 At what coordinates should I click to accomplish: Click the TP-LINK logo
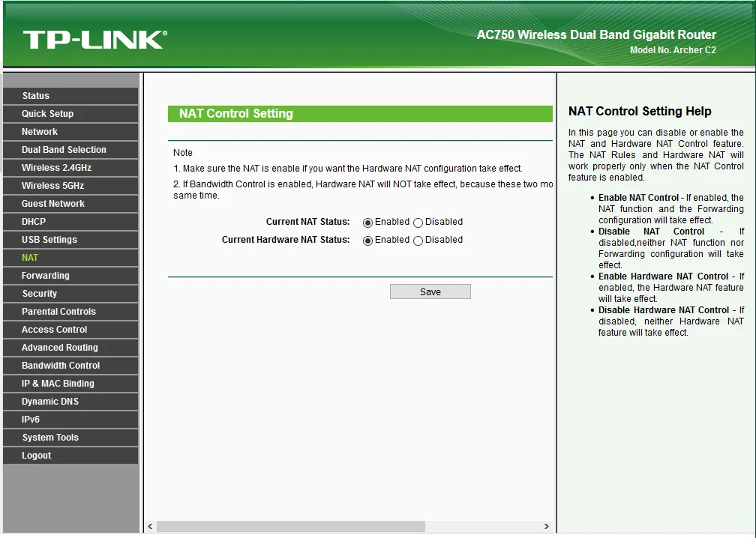(x=95, y=40)
